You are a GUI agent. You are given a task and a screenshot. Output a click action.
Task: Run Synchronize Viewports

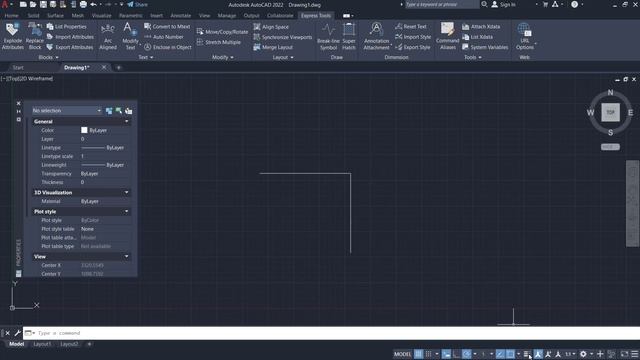pos(283,37)
